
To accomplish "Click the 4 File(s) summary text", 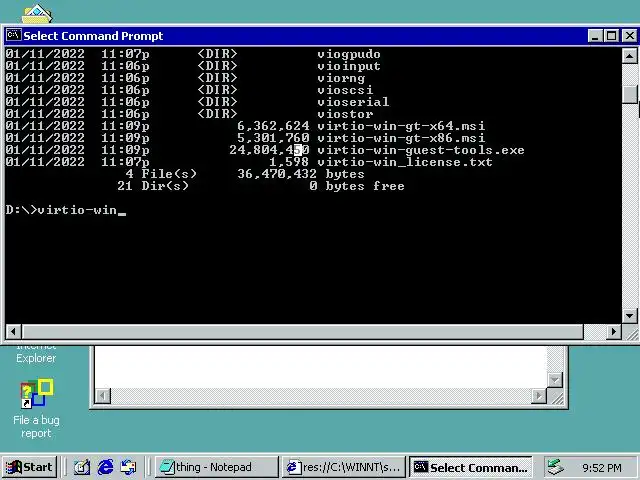I will pyautogui.click(x=161, y=174).
